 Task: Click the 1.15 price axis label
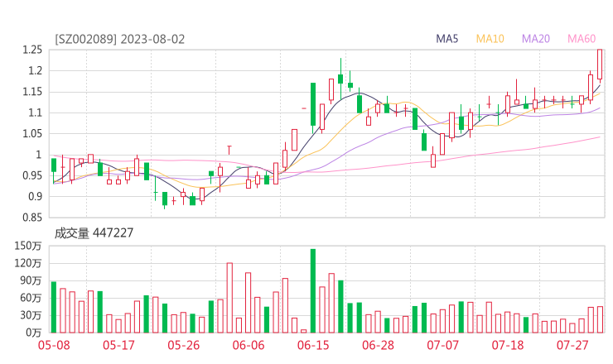pyautogui.click(x=32, y=92)
